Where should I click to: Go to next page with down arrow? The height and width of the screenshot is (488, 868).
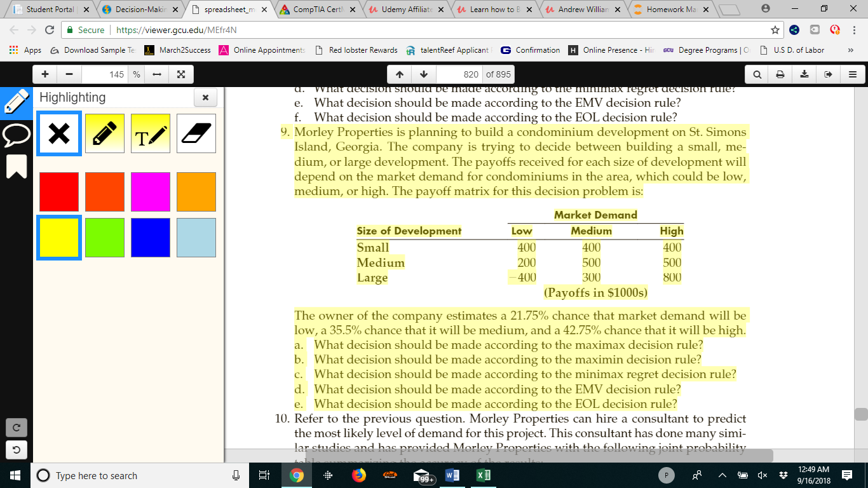423,74
